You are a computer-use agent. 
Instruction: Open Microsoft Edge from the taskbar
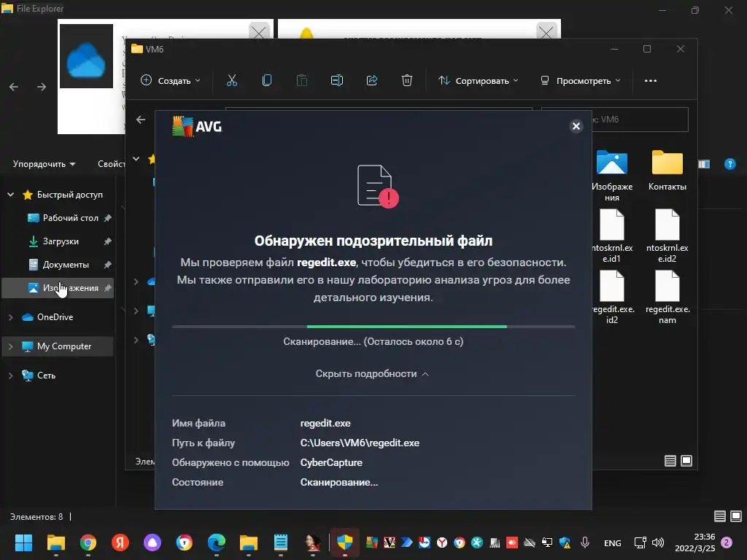click(216, 542)
